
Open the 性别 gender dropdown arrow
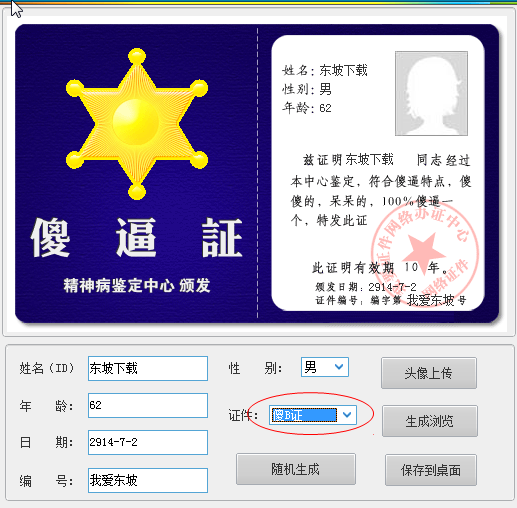(339, 367)
